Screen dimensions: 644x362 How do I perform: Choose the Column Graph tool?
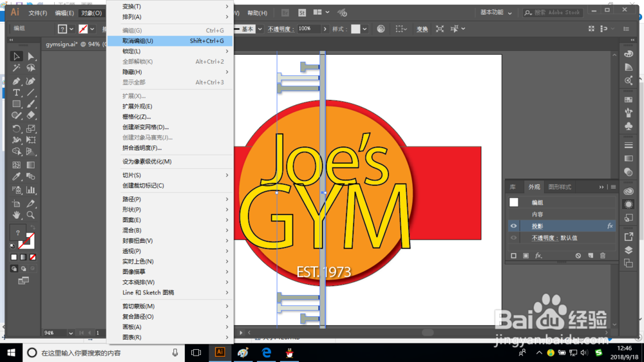pos(31,190)
